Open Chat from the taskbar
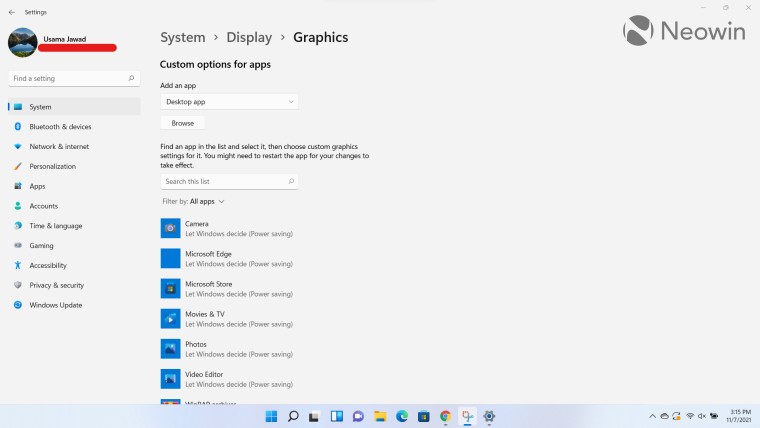Viewport: 760px width, 428px height. point(358,416)
